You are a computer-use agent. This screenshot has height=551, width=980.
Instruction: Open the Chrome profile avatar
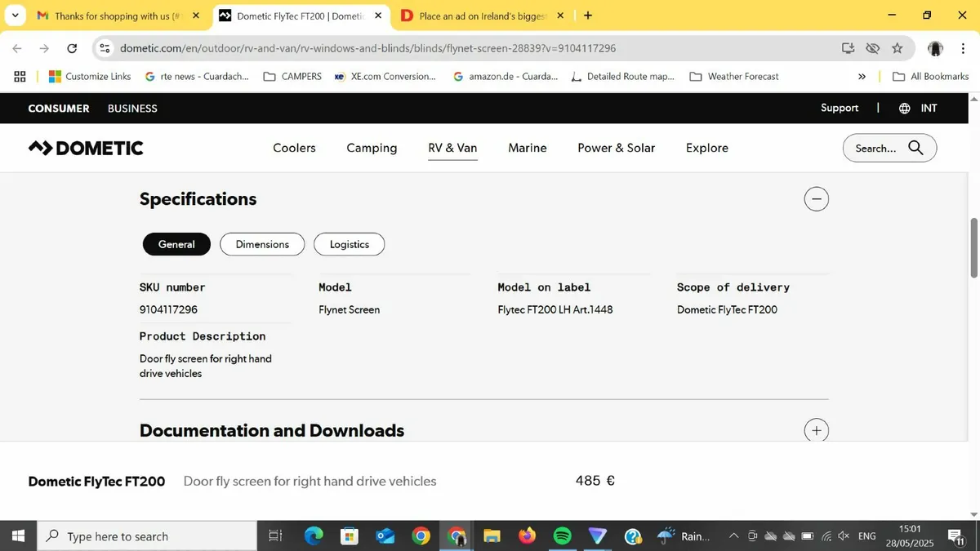pos(936,48)
